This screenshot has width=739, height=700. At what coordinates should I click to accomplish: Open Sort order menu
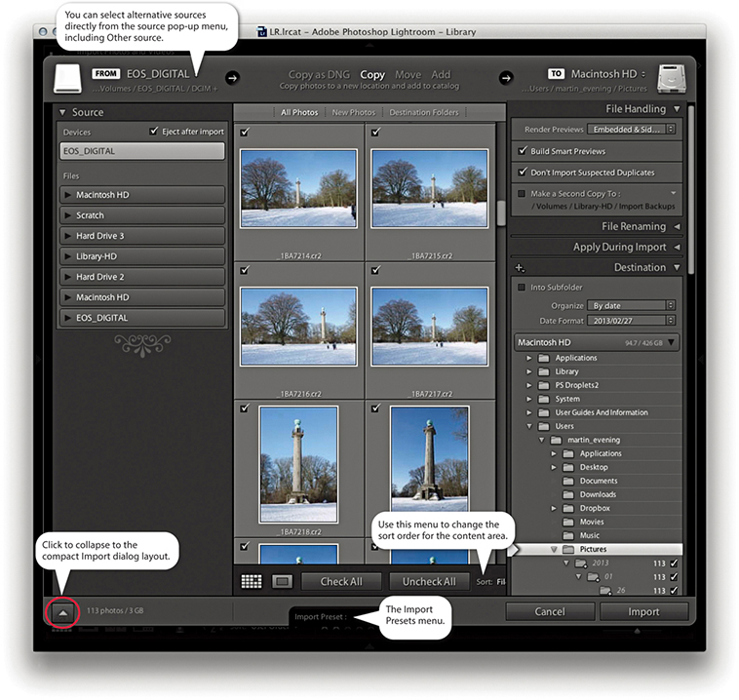(490, 582)
